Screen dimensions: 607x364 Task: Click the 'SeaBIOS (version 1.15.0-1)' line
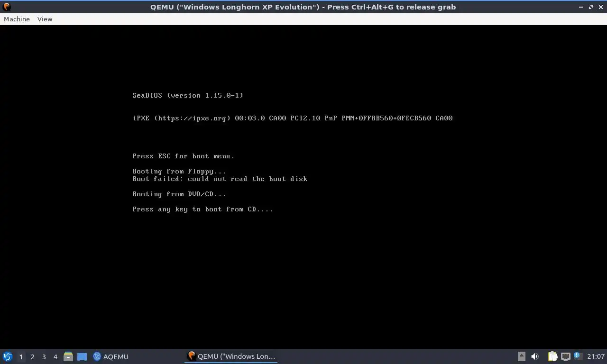188,95
